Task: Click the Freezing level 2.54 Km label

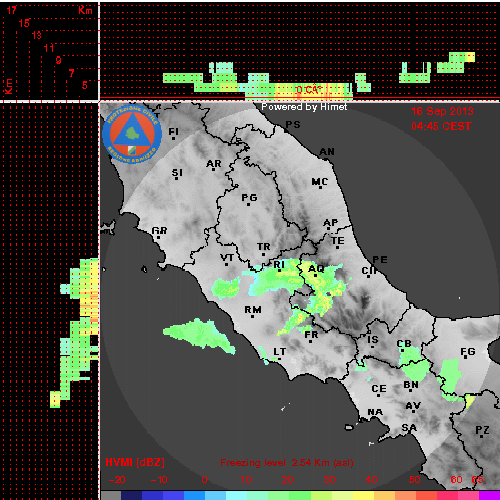Action: (287, 463)
